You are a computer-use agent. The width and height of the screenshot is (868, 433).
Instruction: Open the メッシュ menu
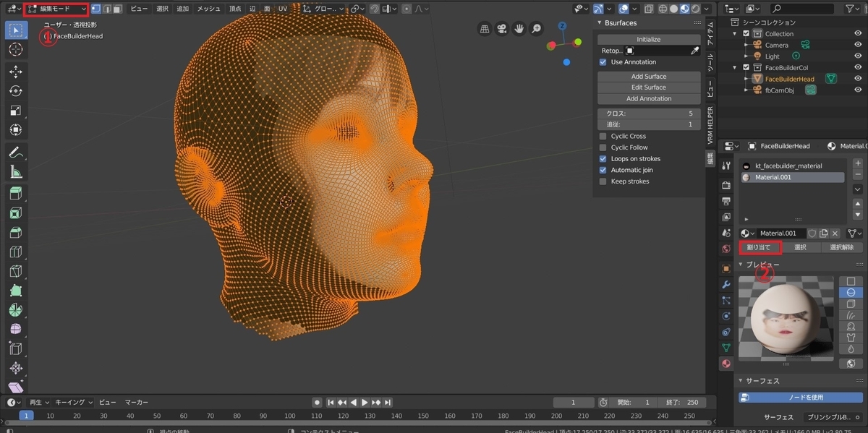click(209, 9)
